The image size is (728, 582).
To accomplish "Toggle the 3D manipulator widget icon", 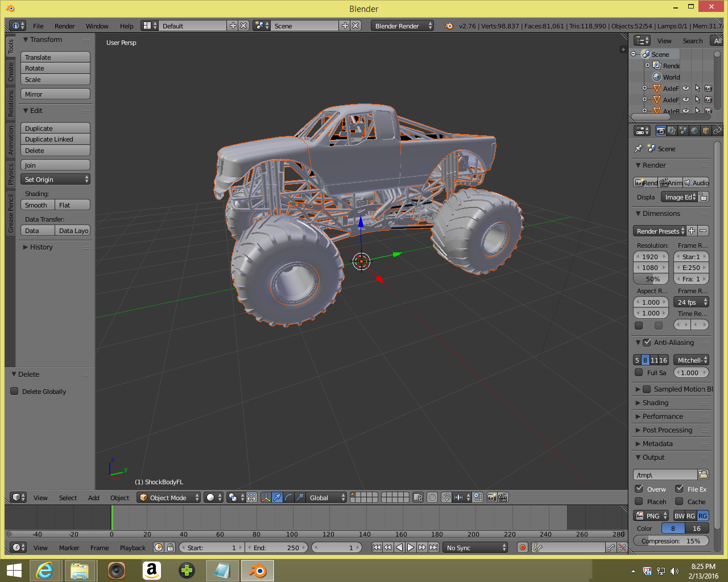I will point(266,497).
